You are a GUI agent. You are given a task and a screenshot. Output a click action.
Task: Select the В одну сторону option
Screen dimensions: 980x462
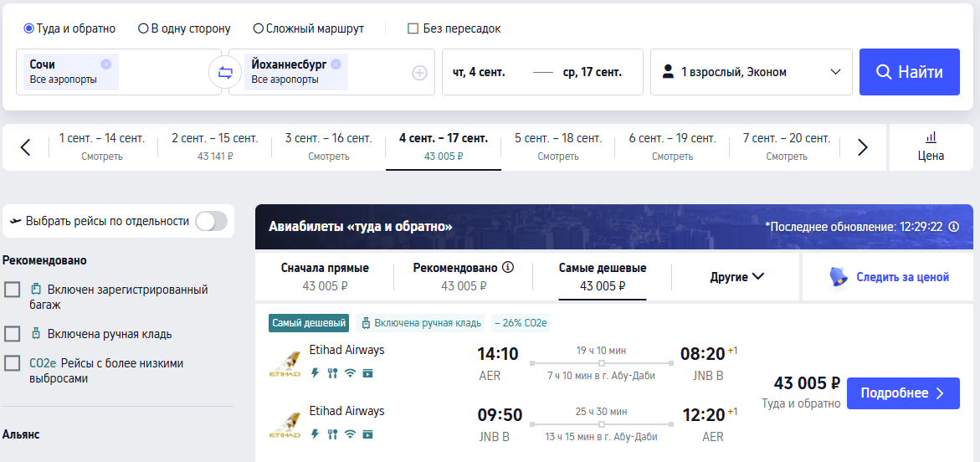coord(143,28)
